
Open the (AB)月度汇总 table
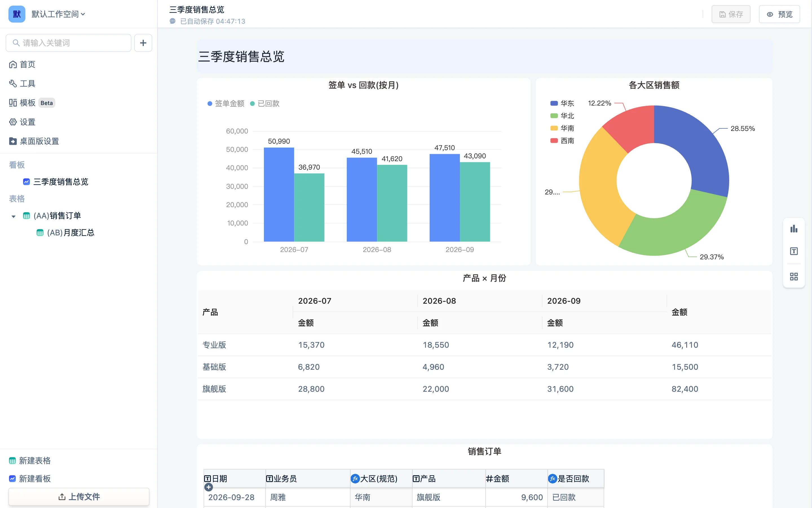click(65, 233)
